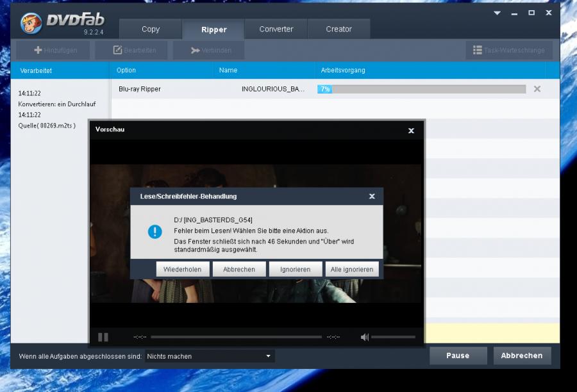
Task: Remove the Blu-ray Ripper task with X
Action: pyautogui.click(x=537, y=88)
